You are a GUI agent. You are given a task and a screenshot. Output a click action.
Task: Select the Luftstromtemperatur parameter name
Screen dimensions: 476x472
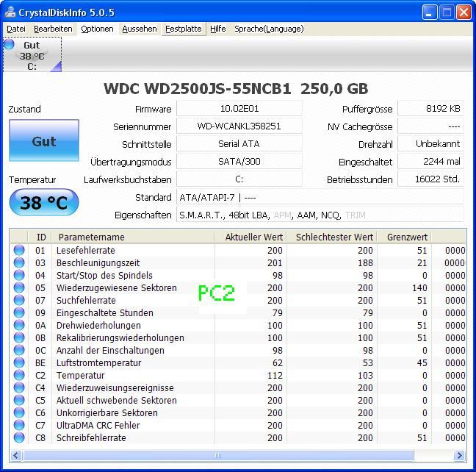[x=98, y=362]
